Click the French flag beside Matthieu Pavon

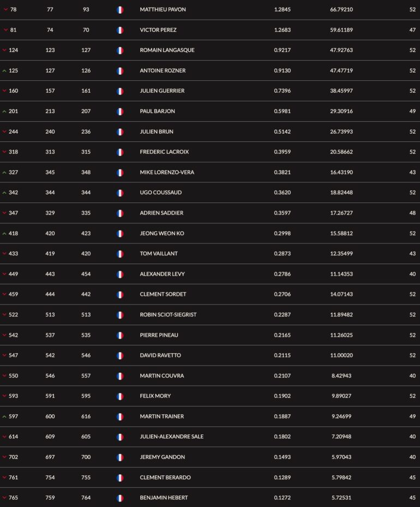[120, 10]
